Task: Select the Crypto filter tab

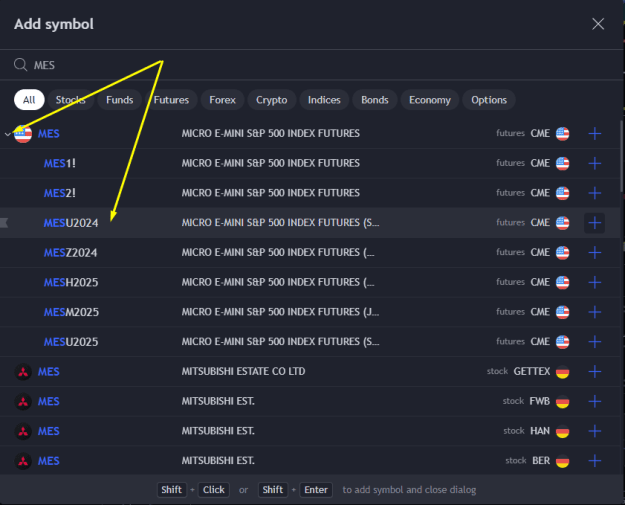Action: tap(271, 100)
